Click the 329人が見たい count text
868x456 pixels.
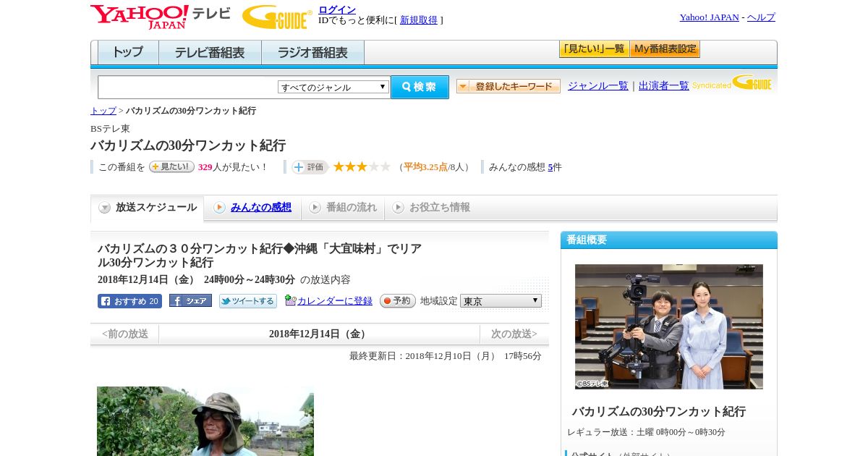(x=232, y=167)
